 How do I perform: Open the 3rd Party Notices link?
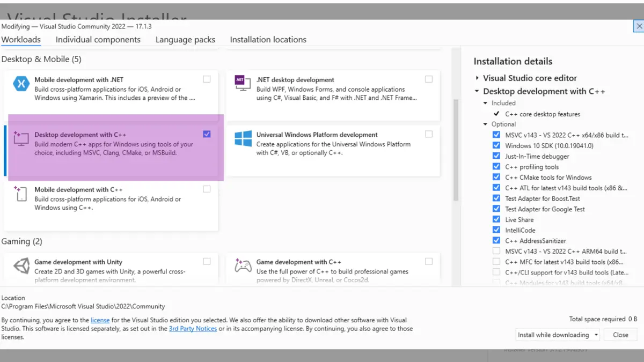tap(193, 329)
